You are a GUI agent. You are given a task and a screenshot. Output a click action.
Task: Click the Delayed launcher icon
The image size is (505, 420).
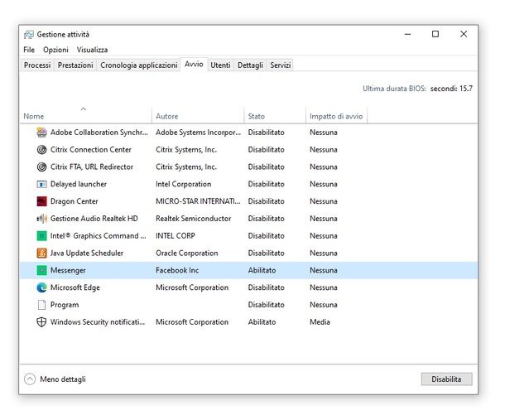(x=41, y=184)
